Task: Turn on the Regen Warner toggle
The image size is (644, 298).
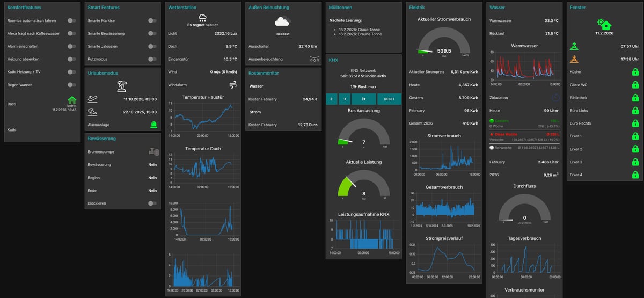Action: click(71, 85)
